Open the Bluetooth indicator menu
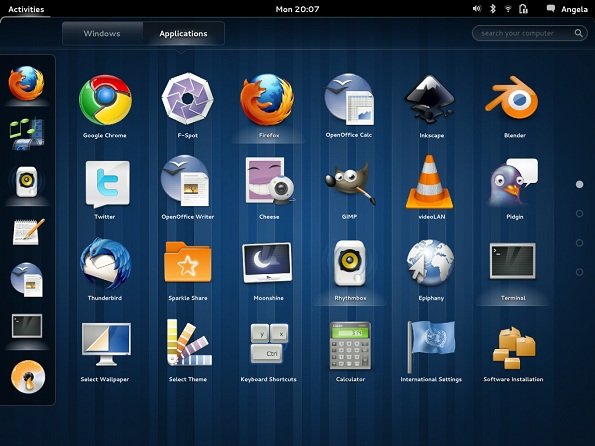The width and height of the screenshot is (595, 446). pos(493,9)
